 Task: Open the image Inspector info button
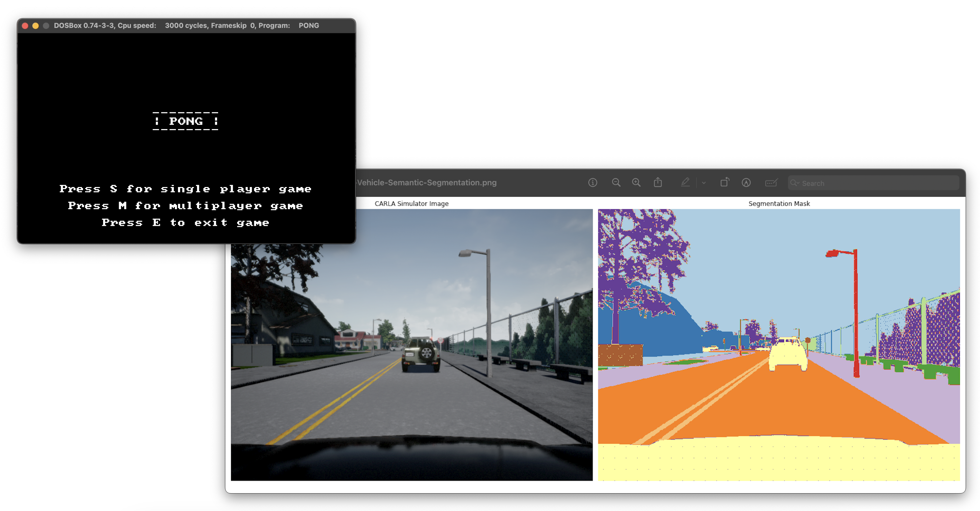pyautogui.click(x=592, y=183)
